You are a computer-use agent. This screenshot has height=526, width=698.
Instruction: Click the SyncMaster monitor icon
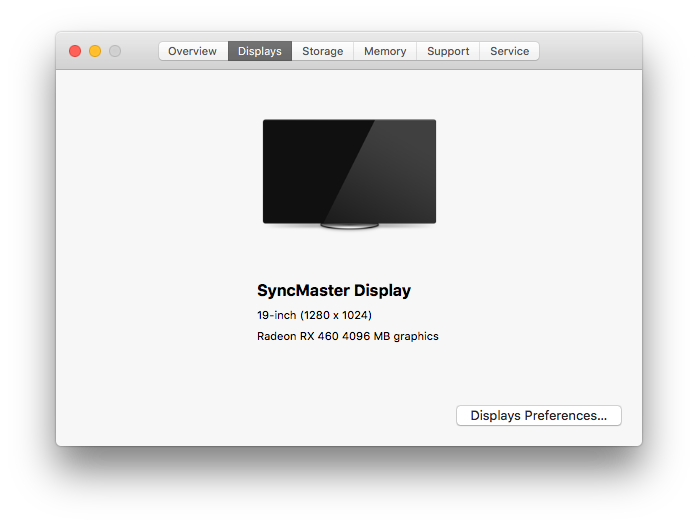(349, 174)
